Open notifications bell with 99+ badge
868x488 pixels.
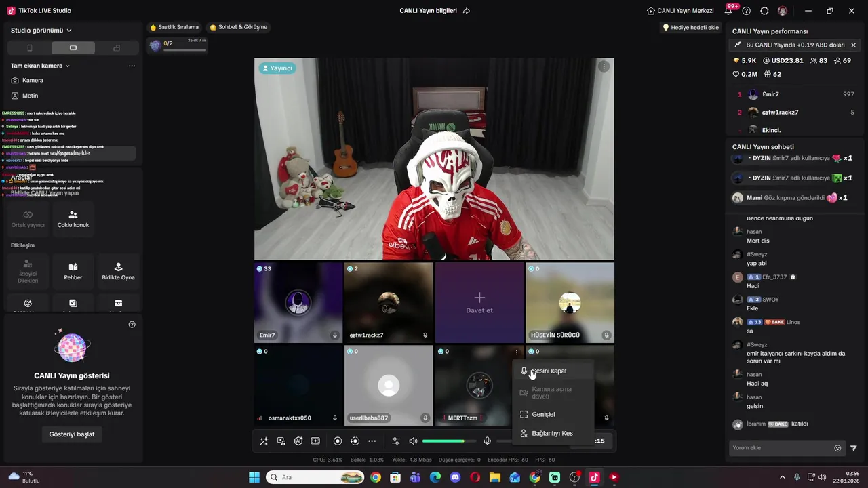pos(729,11)
